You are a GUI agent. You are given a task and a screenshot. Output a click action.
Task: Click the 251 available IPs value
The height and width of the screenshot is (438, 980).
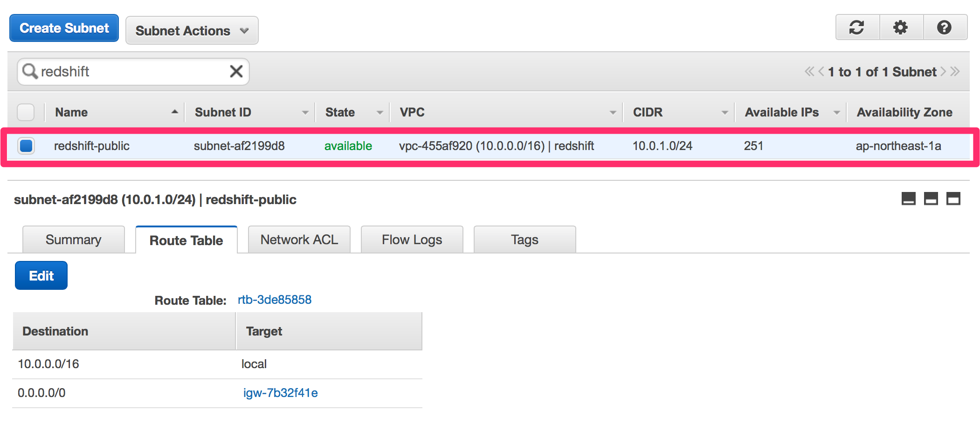click(x=753, y=146)
